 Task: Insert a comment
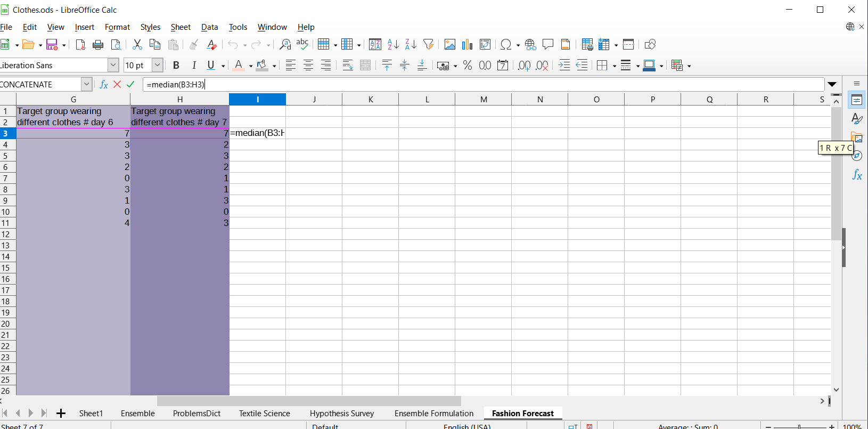coord(548,45)
